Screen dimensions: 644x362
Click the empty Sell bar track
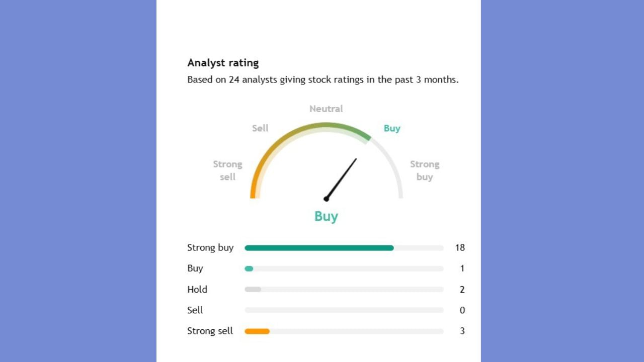344,310
